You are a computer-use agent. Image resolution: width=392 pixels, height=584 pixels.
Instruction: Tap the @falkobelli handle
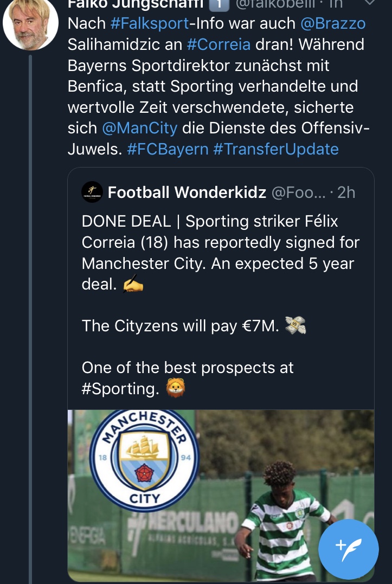pos(274,4)
